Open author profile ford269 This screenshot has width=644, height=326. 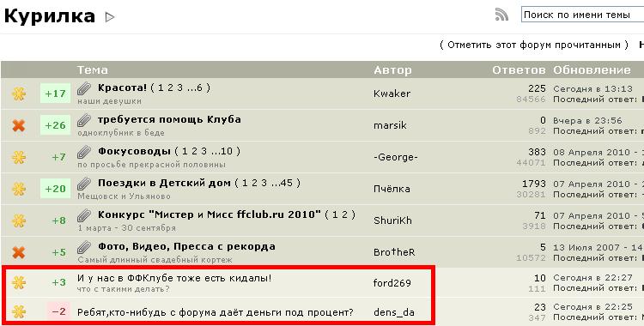(392, 283)
